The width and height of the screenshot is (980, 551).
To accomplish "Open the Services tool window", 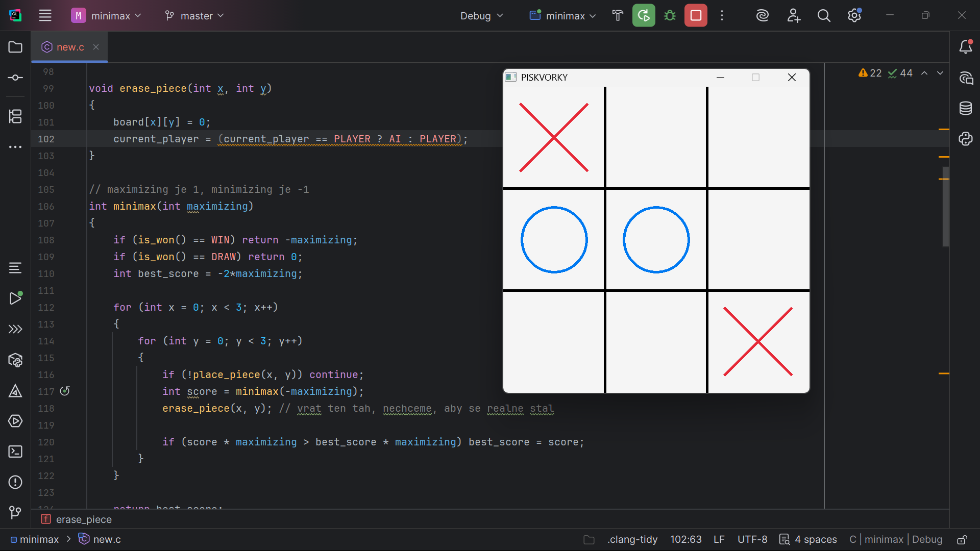I will coord(15,421).
